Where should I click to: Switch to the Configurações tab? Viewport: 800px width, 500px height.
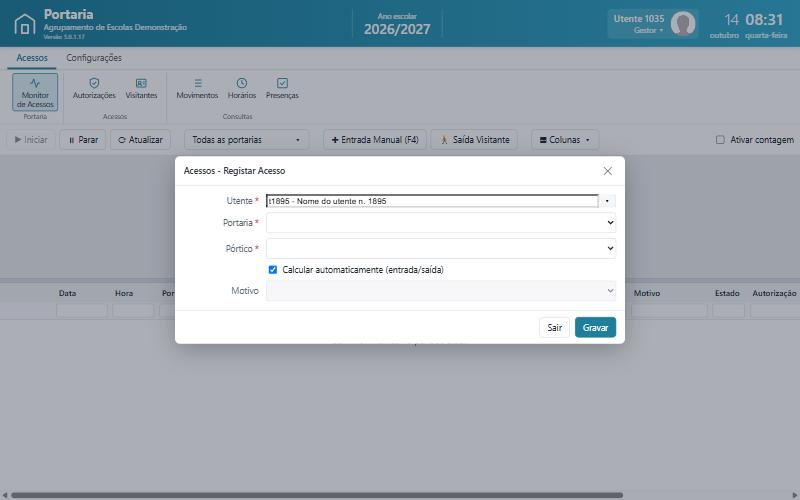point(94,58)
